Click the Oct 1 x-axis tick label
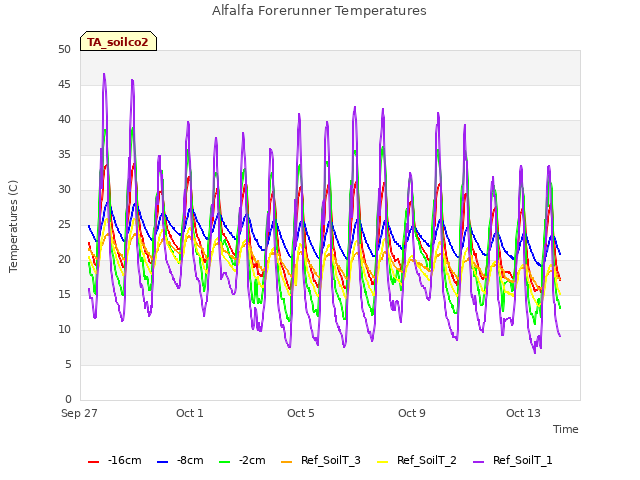 190,413
